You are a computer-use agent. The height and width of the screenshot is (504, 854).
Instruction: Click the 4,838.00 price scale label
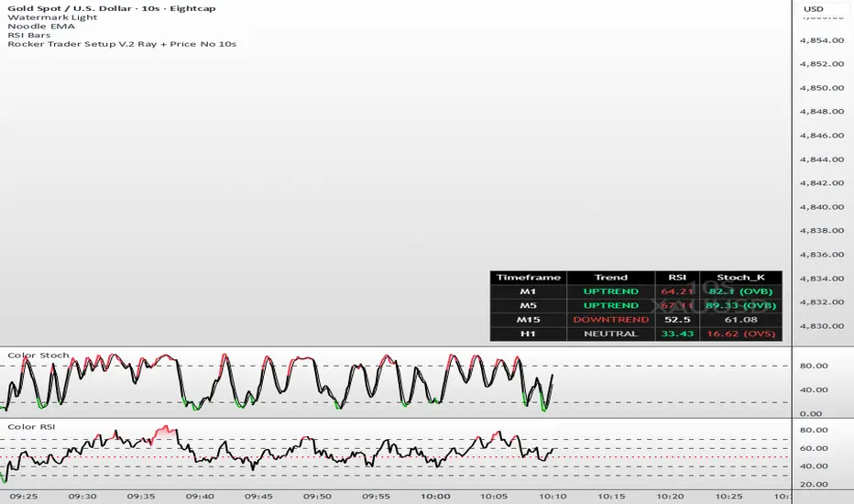tap(822, 231)
